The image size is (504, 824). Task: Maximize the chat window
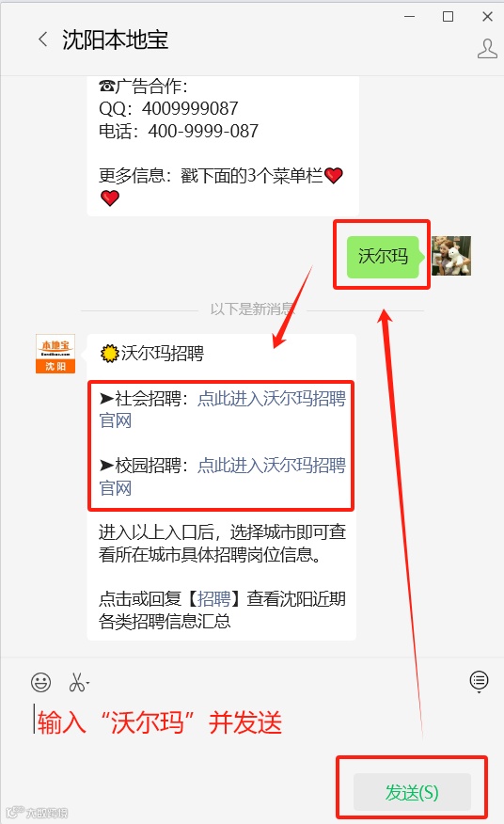[x=448, y=17]
